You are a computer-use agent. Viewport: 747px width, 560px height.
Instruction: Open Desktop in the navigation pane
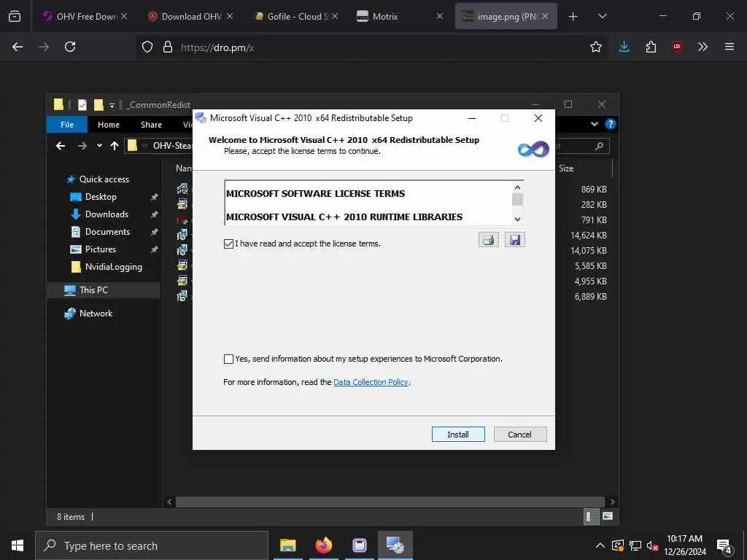(x=101, y=197)
